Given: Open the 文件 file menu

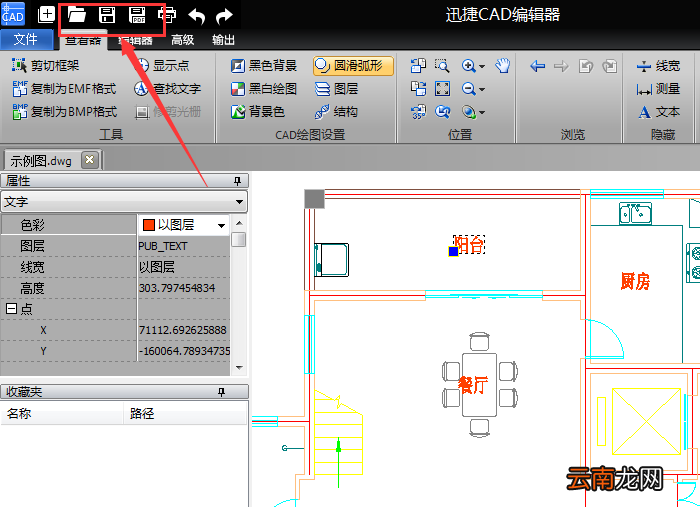Looking at the screenshot, I should tap(26, 39).
